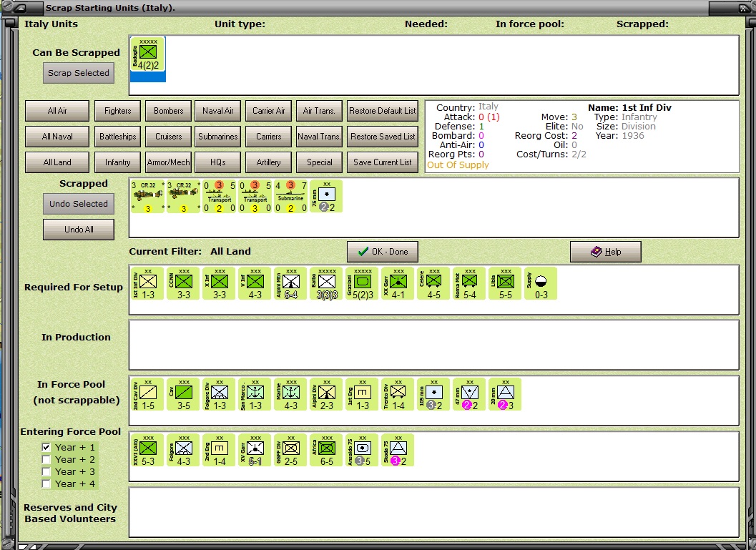The height and width of the screenshot is (550, 756).
Task: Select the XX Garr 4-1 counter
Action: [x=398, y=283]
